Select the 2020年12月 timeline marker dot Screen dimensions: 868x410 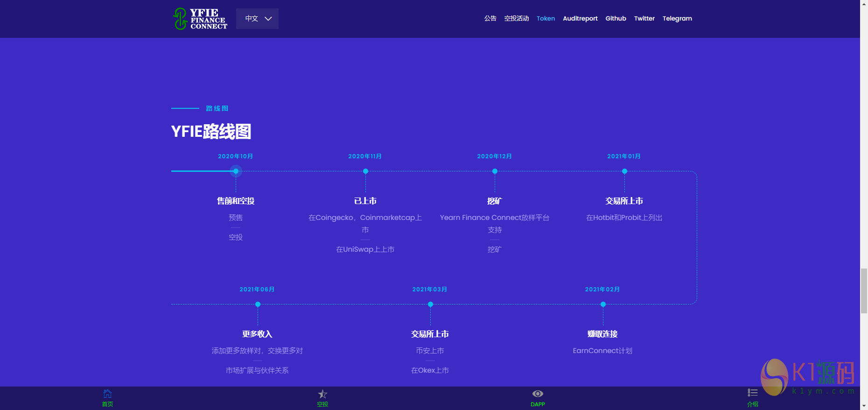click(x=495, y=171)
